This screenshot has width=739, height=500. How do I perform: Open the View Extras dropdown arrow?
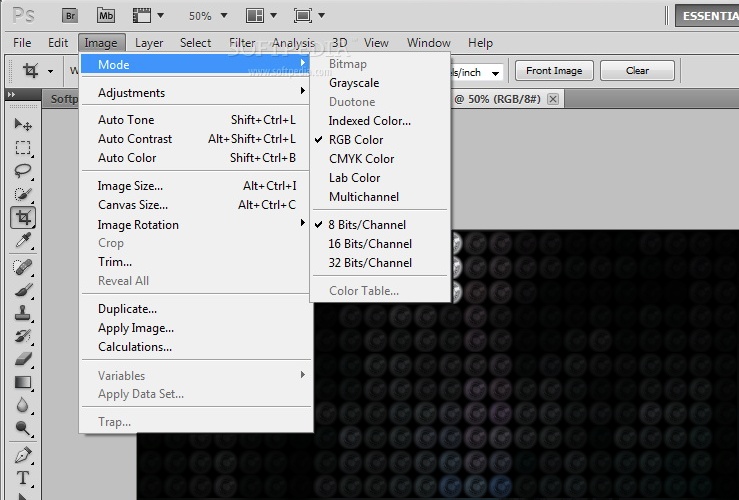160,16
